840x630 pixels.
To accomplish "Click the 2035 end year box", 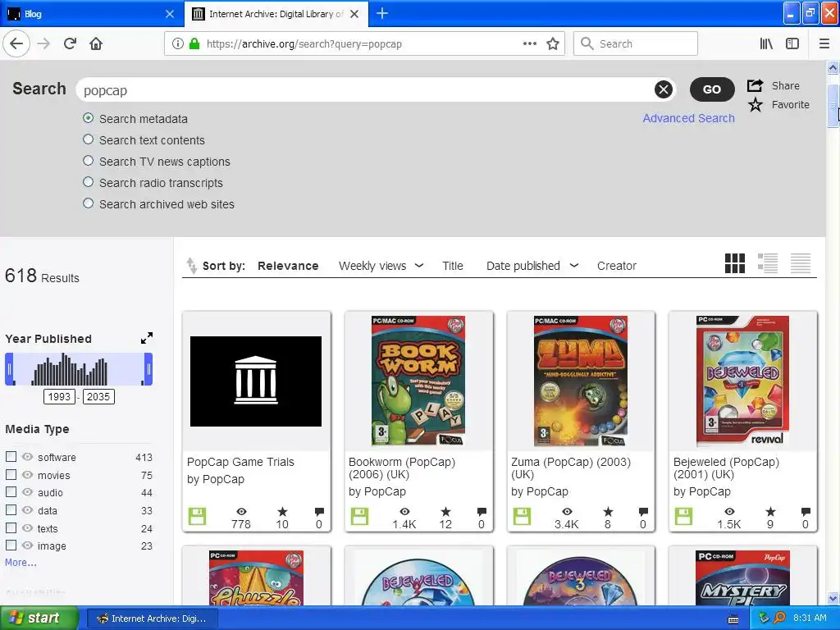I will (98, 396).
